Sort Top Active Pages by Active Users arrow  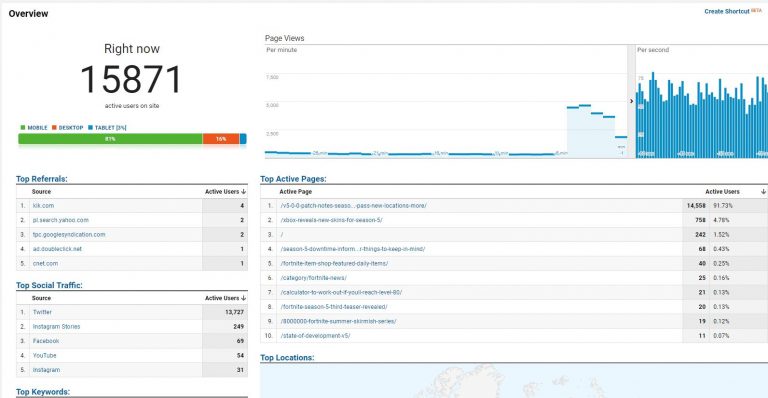763,191
